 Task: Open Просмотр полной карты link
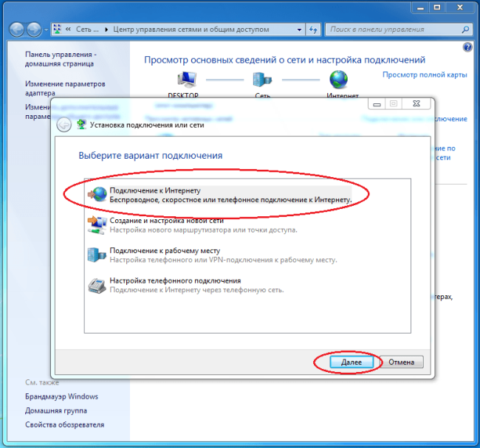pyautogui.click(x=425, y=75)
